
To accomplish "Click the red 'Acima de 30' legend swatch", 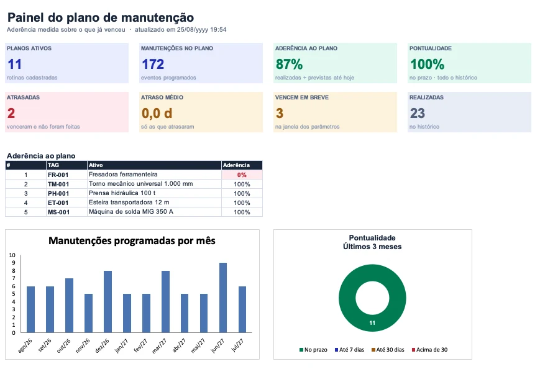I will click(414, 350).
